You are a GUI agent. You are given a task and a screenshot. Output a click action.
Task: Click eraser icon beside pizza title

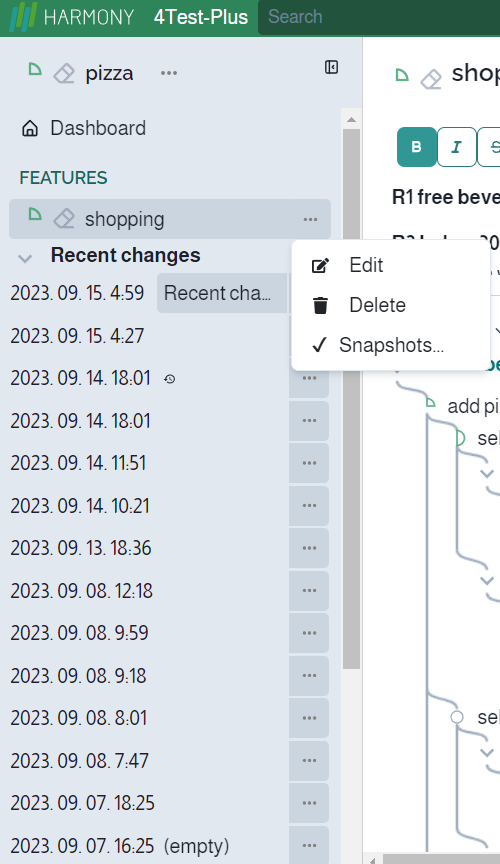pos(64,73)
